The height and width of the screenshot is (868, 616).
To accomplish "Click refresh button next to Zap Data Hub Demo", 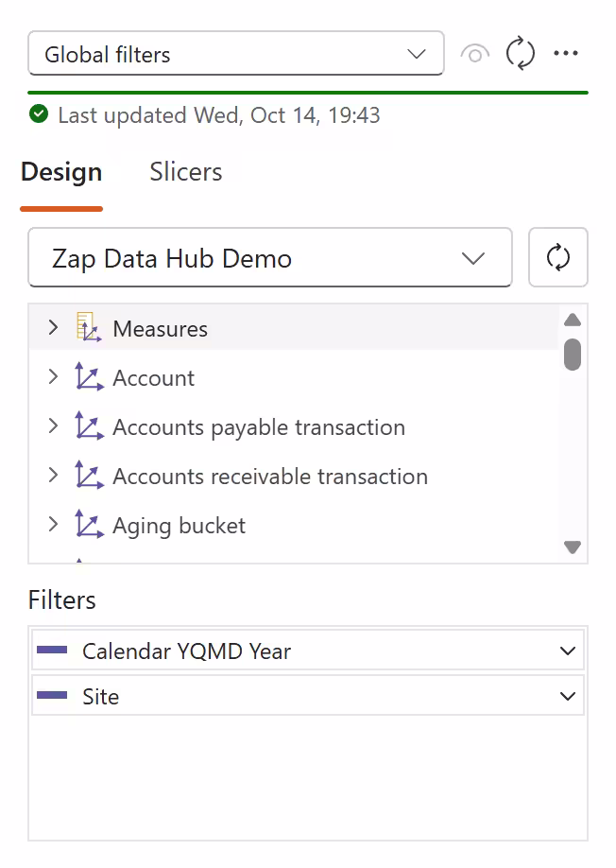I will (558, 257).
